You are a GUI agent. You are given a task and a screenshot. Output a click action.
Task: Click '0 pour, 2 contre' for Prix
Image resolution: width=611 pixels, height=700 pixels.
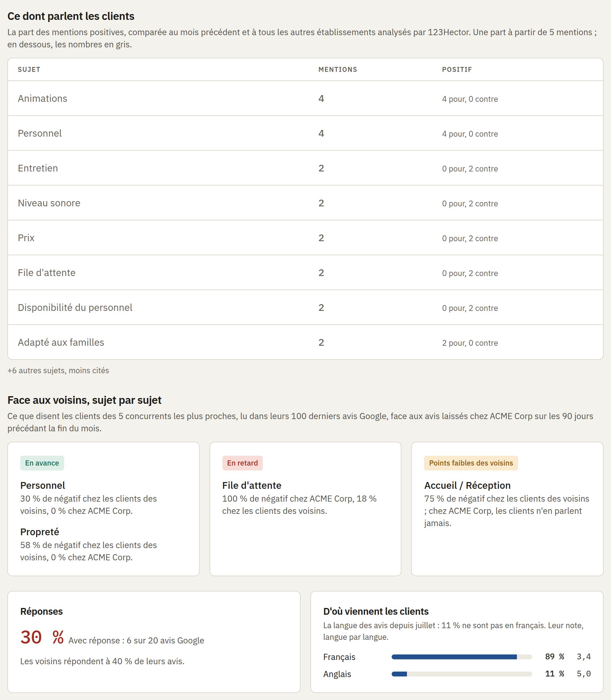470,238
